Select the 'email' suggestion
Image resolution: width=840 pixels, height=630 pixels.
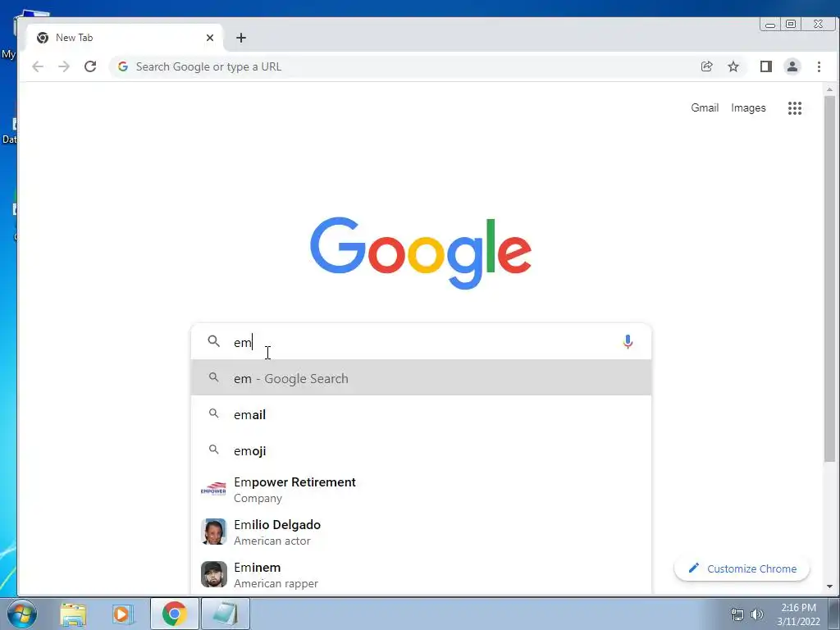(x=421, y=414)
